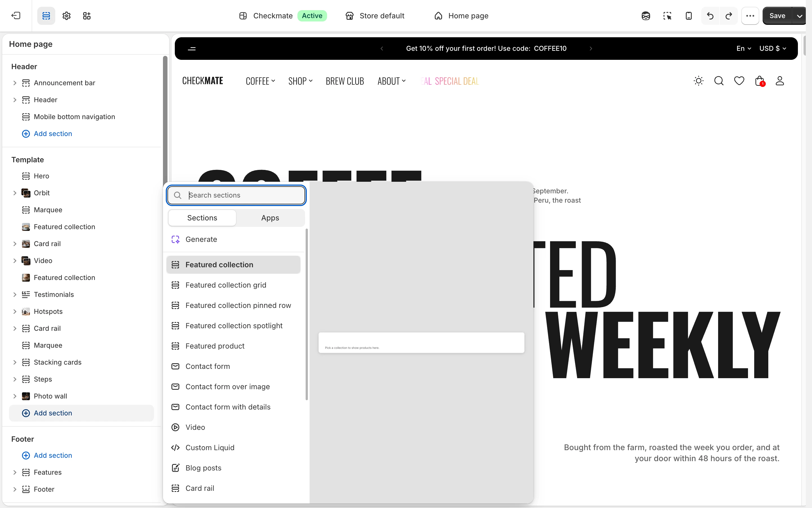Open the app embeds icon
812x508 pixels.
[x=87, y=16]
